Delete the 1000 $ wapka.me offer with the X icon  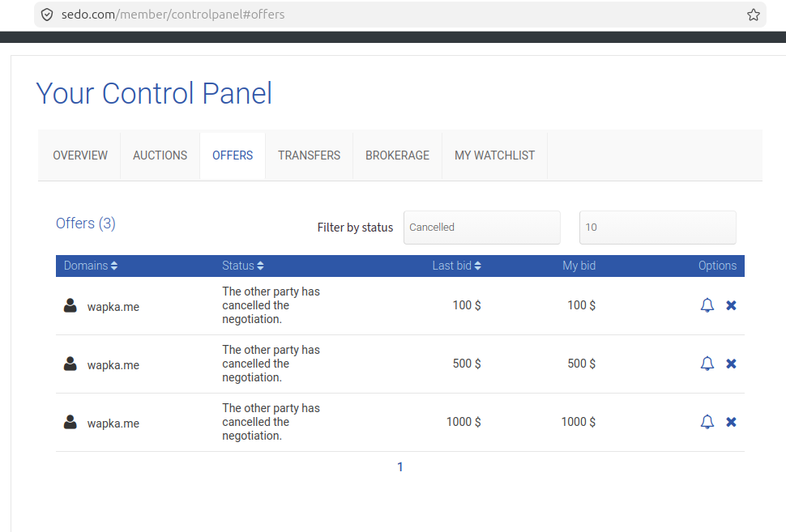pos(731,422)
